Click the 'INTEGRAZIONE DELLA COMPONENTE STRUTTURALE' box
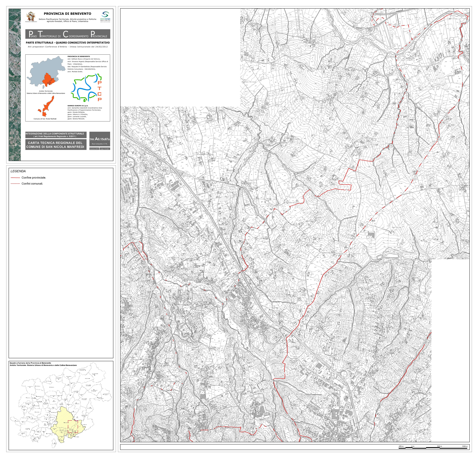This screenshot has height=458, width=476. [56, 135]
